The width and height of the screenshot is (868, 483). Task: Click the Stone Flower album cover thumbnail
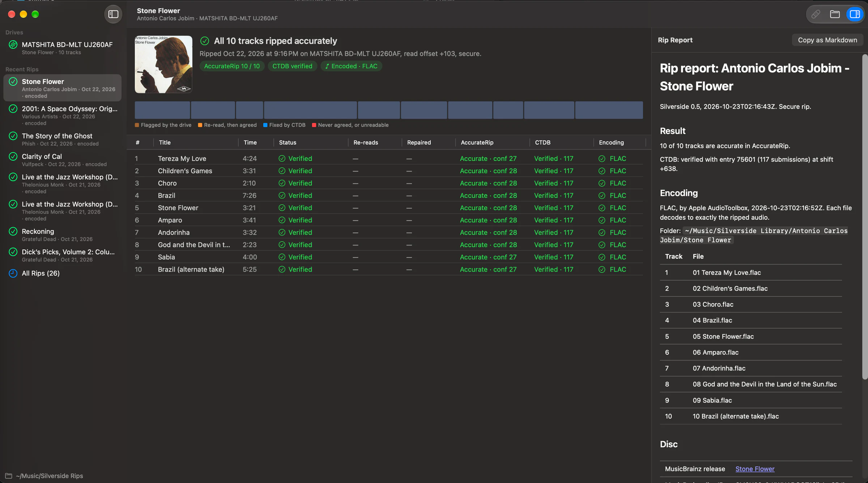pos(163,64)
